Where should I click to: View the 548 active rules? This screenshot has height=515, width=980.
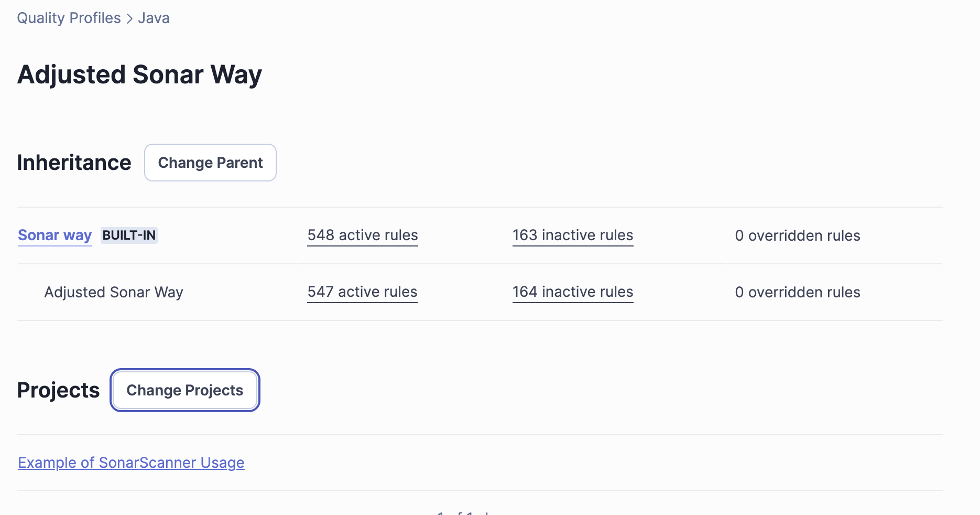362,235
